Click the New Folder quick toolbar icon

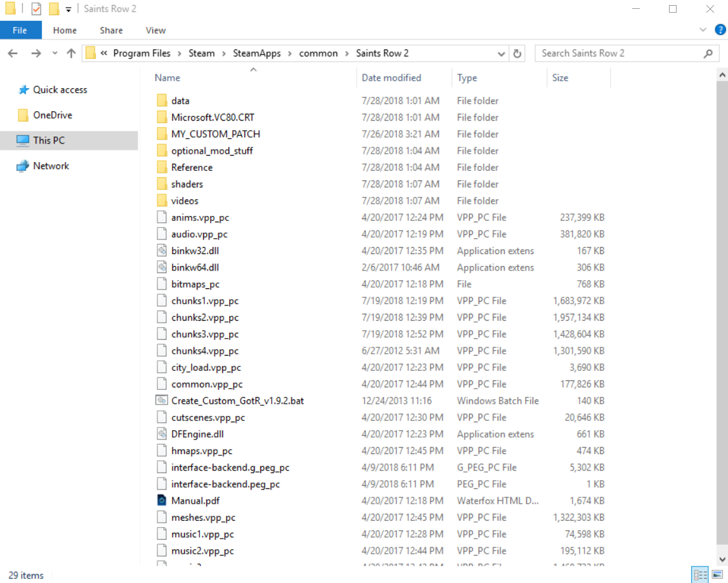[54, 9]
